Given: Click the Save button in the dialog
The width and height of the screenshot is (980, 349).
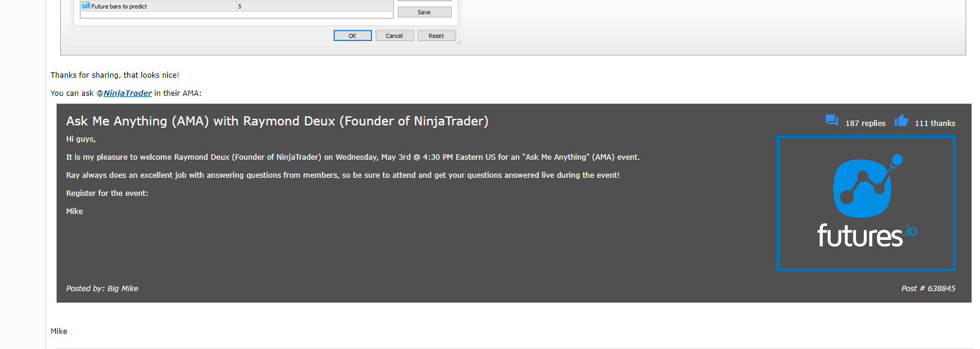Looking at the screenshot, I should (424, 12).
